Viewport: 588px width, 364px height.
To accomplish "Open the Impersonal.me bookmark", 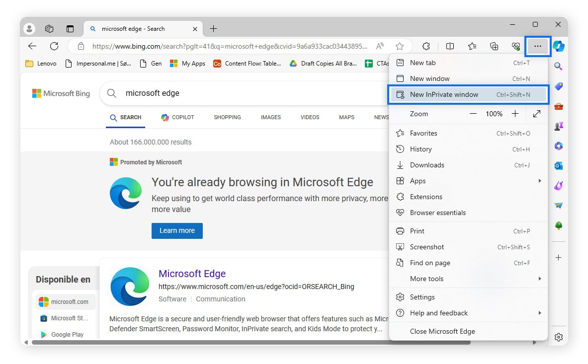I will [x=98, y=63].
